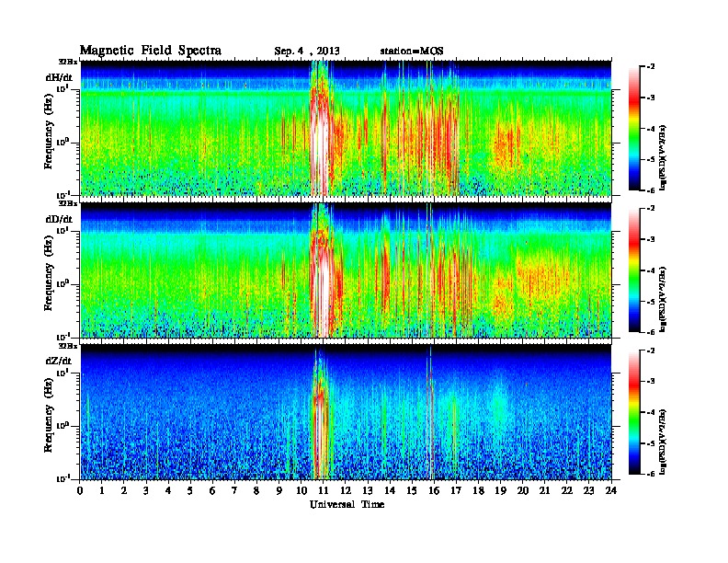Click hour "19" on the time axis
The height and width of the screenshot is (563, 728).
(500, 490)
